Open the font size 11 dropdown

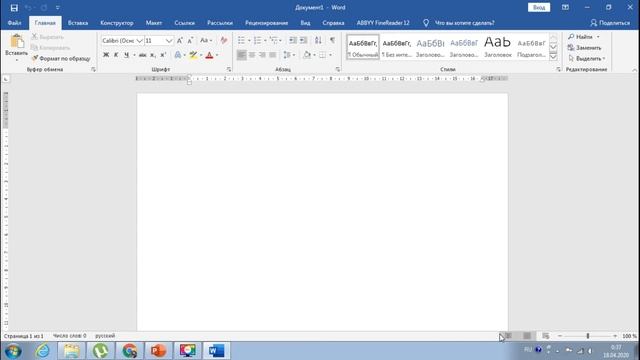point(169,41)
